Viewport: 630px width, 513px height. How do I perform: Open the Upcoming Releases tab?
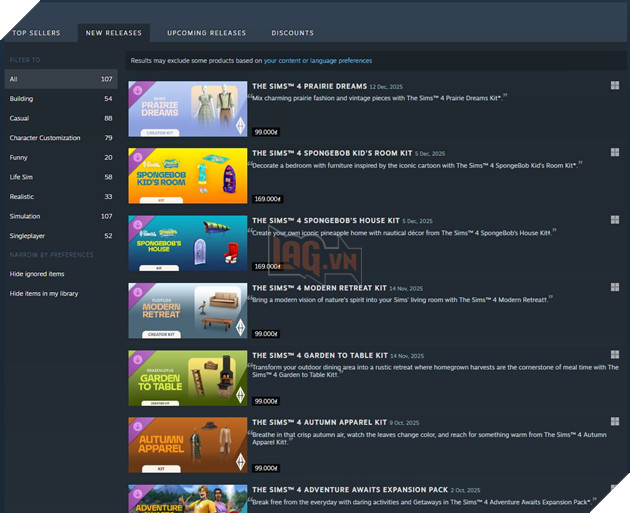(206, 33)
